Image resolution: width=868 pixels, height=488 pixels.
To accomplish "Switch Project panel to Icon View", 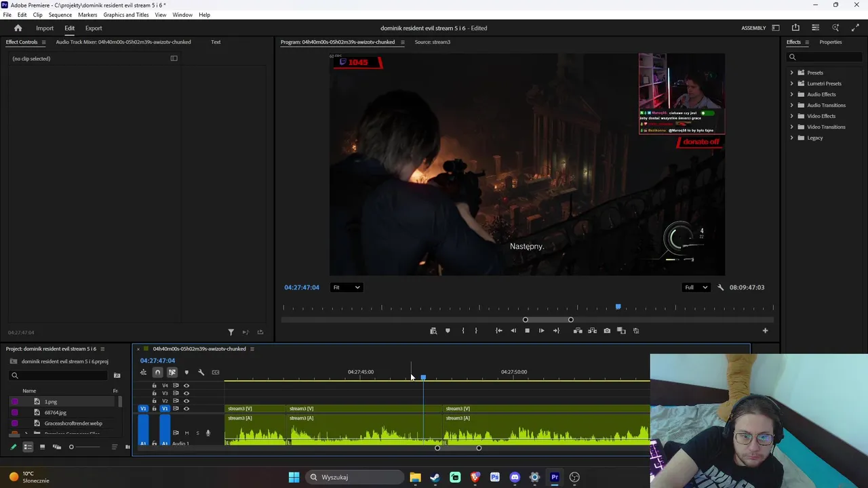I will (42, 447).
